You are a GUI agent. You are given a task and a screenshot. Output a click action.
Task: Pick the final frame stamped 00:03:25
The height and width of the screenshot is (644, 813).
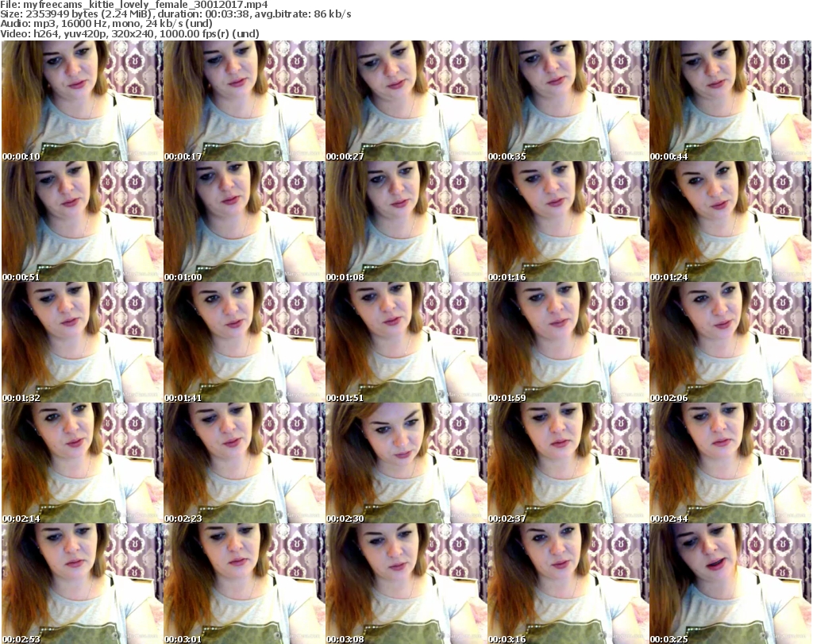(x=730, y=584)
